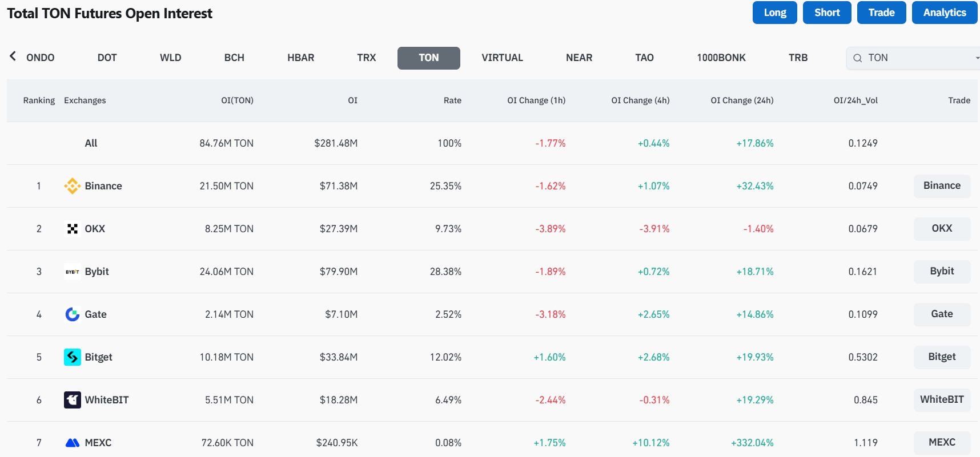
Task: Expand the TON search dropdown arrow
Action: click(977, 58)
